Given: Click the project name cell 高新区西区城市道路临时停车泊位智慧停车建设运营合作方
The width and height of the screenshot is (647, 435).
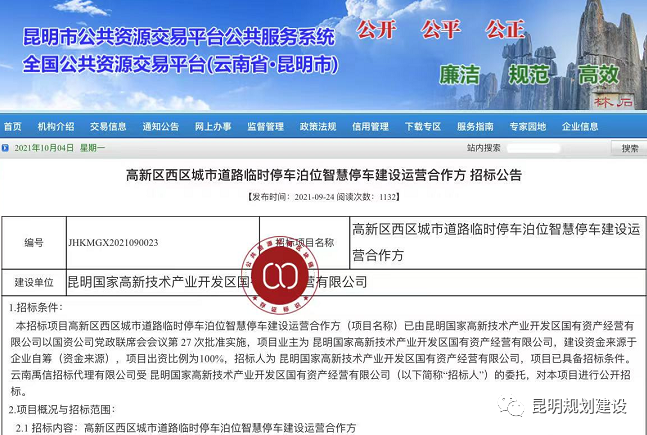Looking at the screenshot, I should (x=496, y=242).
